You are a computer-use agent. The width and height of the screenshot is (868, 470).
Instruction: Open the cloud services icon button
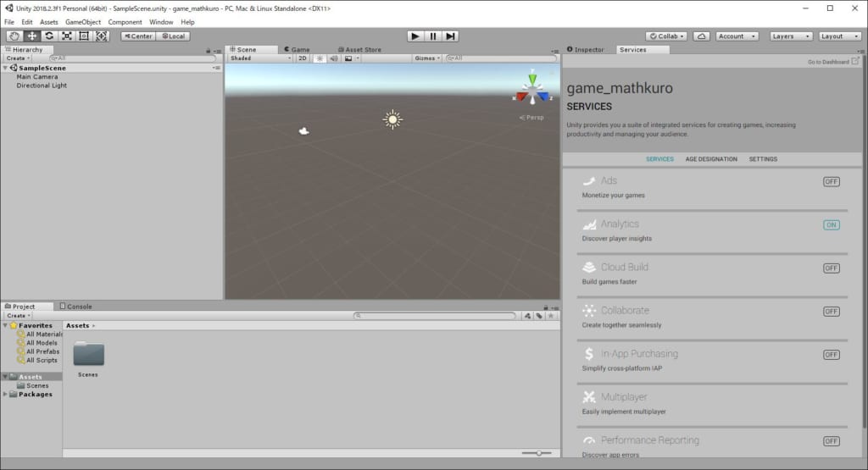[x=701, y=36]
